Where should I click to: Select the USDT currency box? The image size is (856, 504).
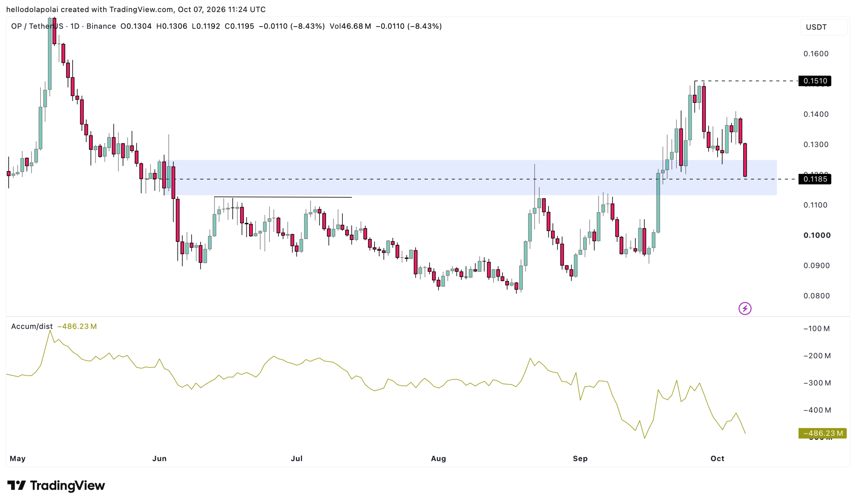pos(824,27)
